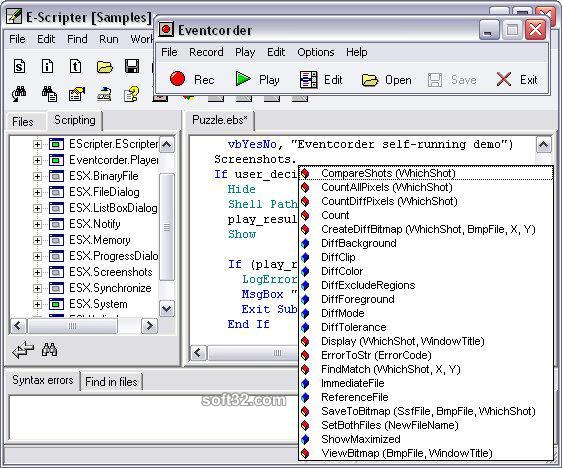Viewport: 562px width, 468px height.
Task: Click Eventcorder Edit toolbar button
Action: (321, 80)
